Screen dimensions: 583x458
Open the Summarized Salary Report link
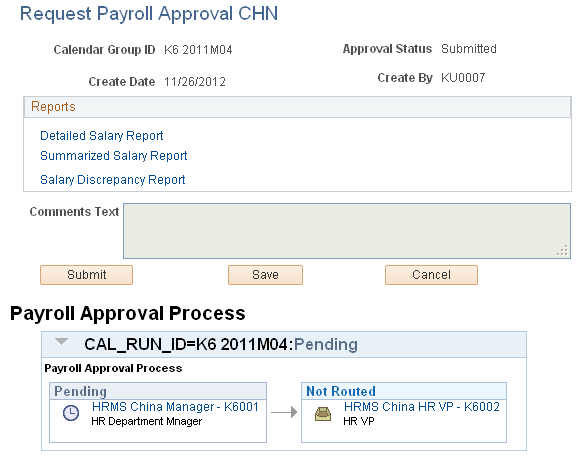point(113,156)
